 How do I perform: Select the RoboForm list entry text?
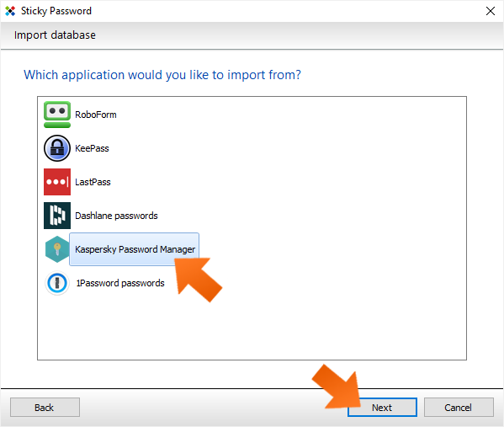click(x=96, y=115)
